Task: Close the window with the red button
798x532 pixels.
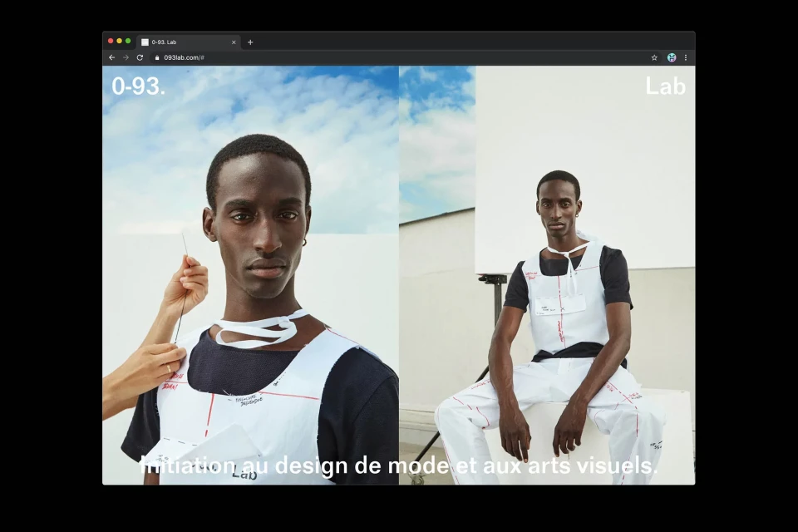Action: tap(111, 41)
